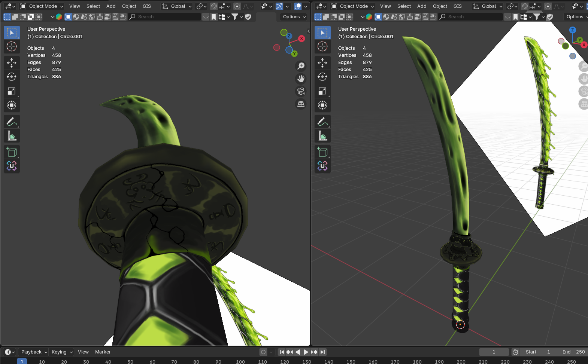
Task: Open Object Mode dropdown in right viewport
Action: 352,6
